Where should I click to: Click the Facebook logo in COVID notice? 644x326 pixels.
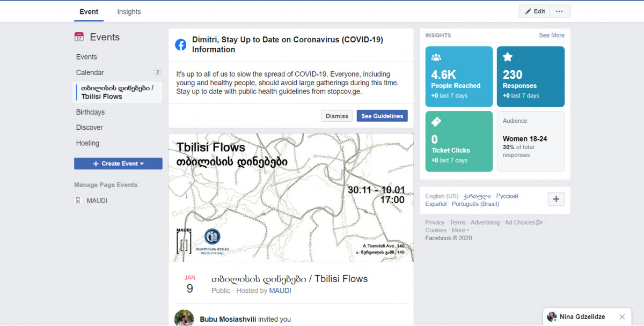pyautogui.click(x=181, y=45)
